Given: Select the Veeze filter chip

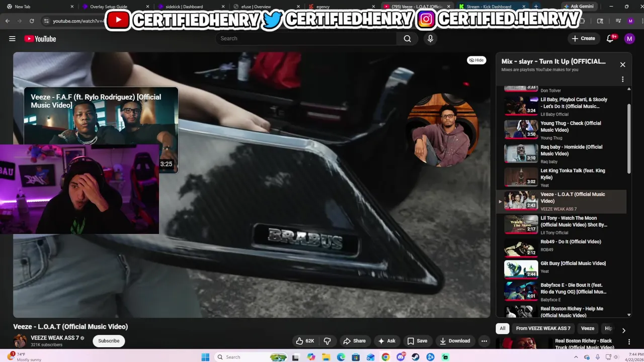Looking at the screenshot, I should point(588,328).
